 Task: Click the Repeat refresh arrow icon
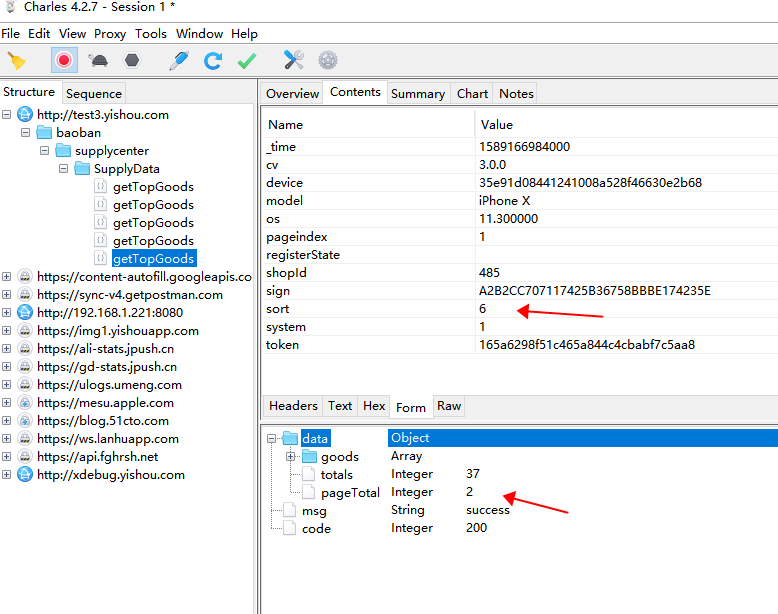click(x=213, y=61)
